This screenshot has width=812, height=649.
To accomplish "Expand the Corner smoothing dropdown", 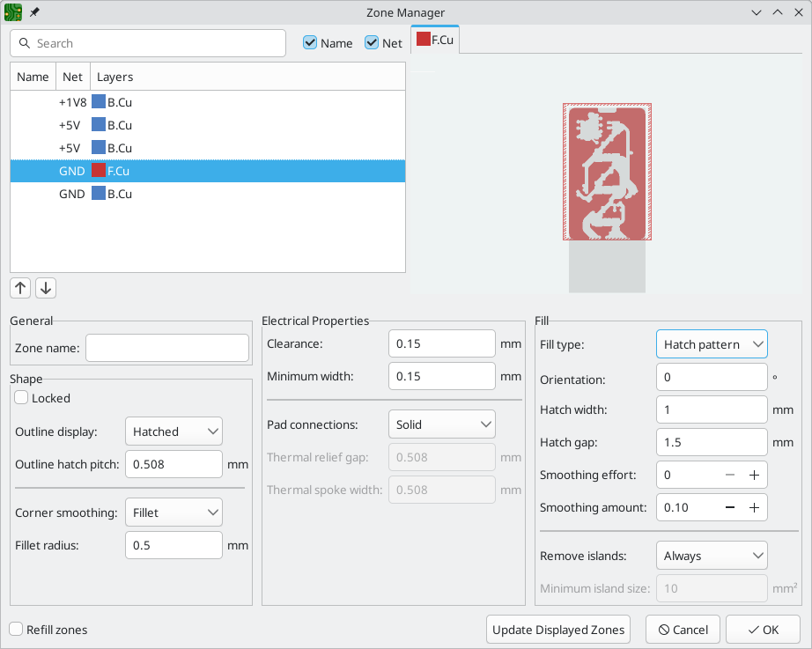I will point(173,512).
